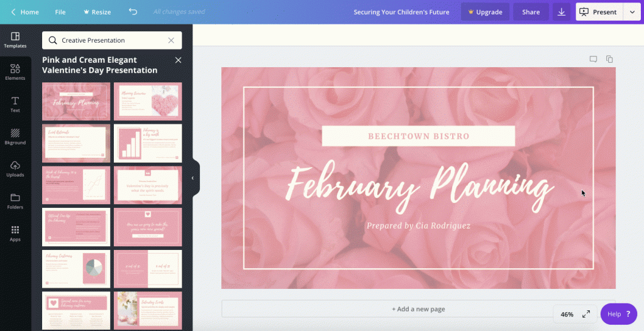
Task: Undo the last change
Action: [133, 11]
